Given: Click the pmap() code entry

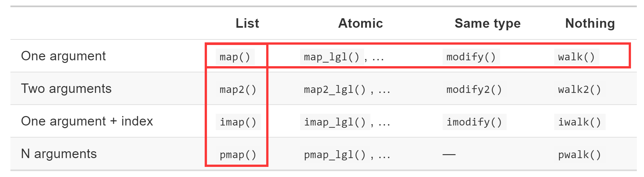Looking at the screenshot, I should coord(238,155).
